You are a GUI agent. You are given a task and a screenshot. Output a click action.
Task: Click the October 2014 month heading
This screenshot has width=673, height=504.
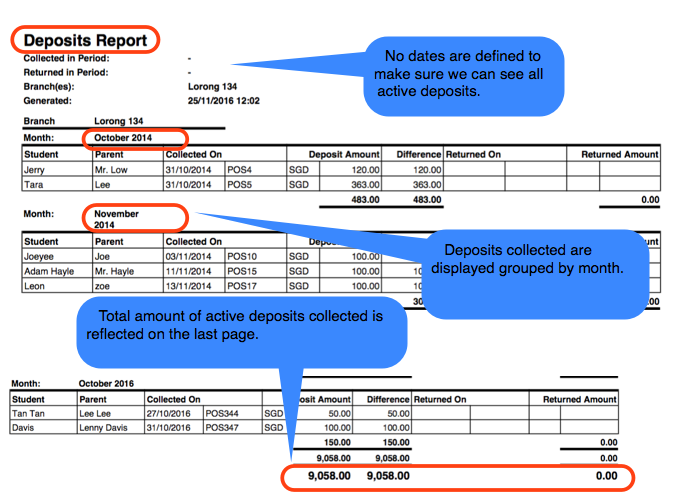point(123,138)
